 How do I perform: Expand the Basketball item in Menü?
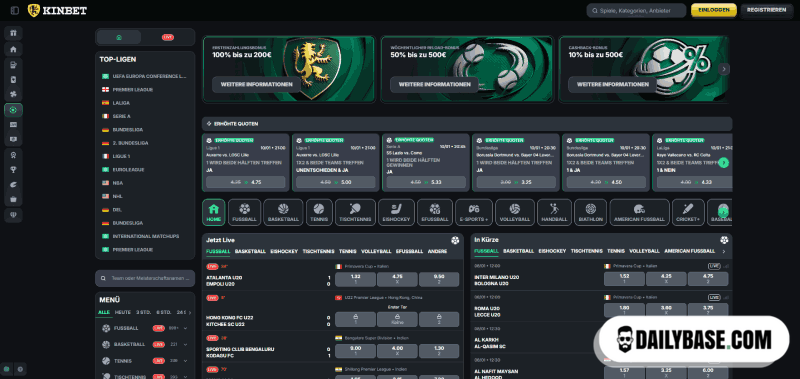185,344
